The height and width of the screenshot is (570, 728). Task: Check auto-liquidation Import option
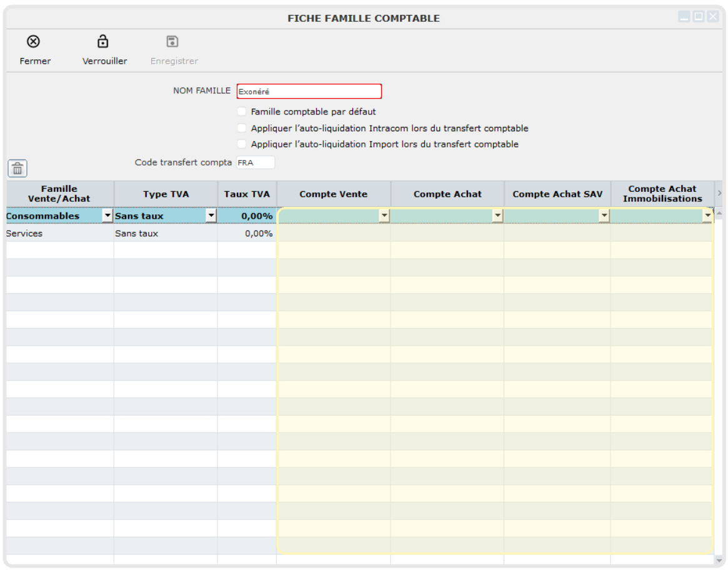242,144
